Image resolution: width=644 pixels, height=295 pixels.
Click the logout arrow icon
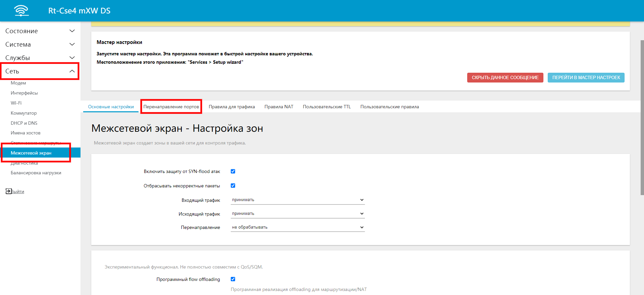[8, 191]
